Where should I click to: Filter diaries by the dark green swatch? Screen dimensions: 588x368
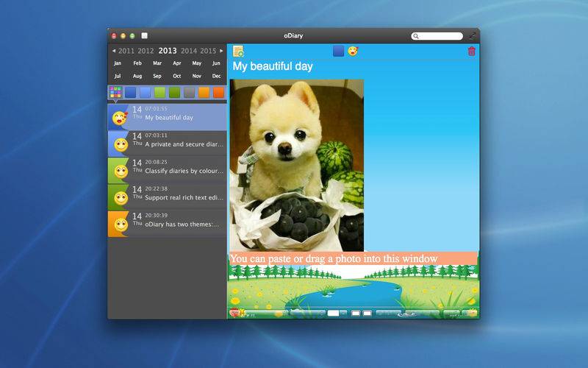(x=174, y=93)
